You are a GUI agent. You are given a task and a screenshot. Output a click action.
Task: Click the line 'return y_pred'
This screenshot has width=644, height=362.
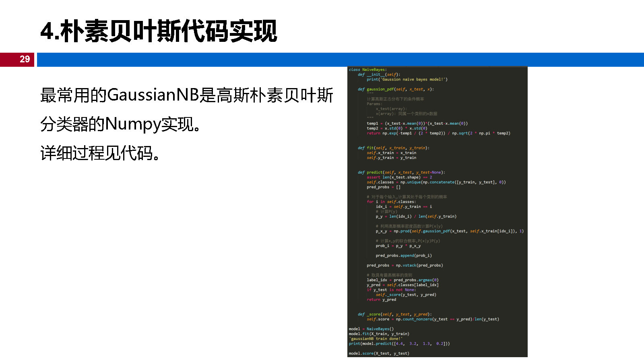pyautogui.click(x=382, y=300)
